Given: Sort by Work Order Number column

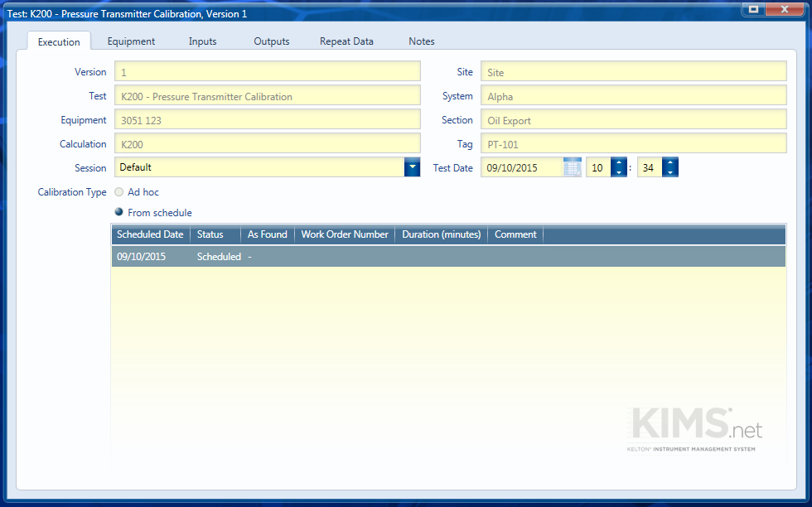Looking at the screenshot, I should point(345,234).
